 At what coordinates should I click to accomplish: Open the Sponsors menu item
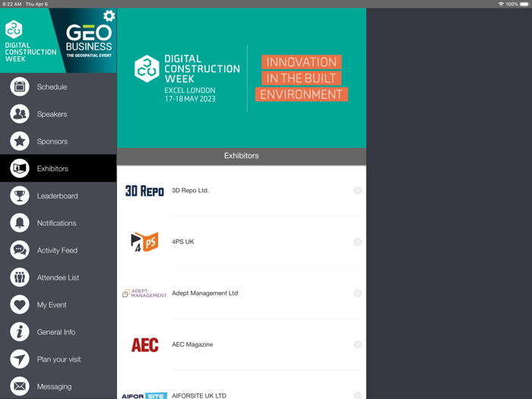coord(58,141)
